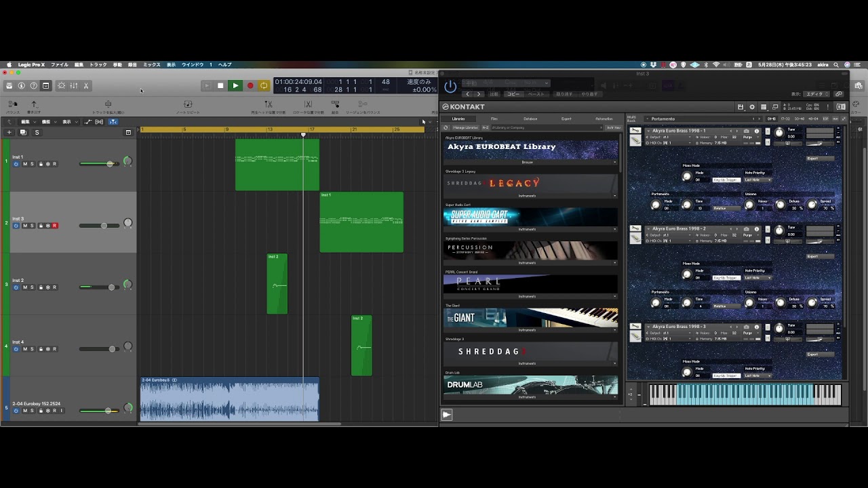Viewport: 868px width, 488px height.
Task: Click the note repeat toolbar icon
Action: click(x=188, y=104)
